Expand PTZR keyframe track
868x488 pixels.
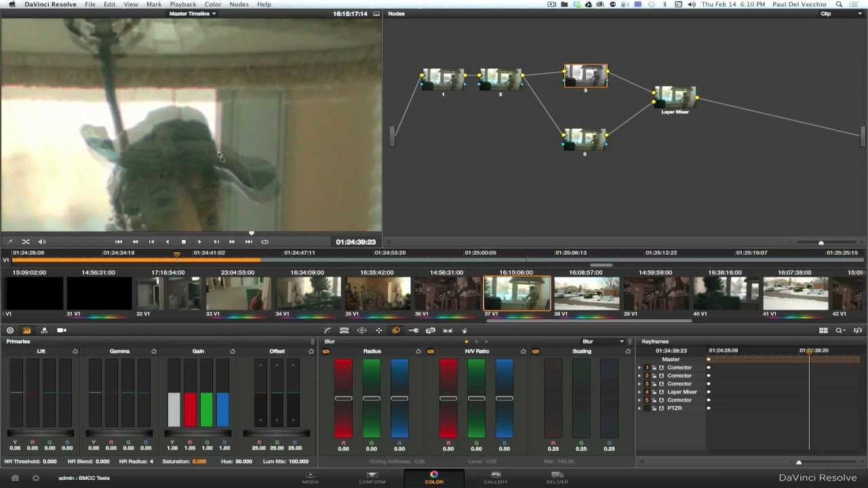point(639,408)
